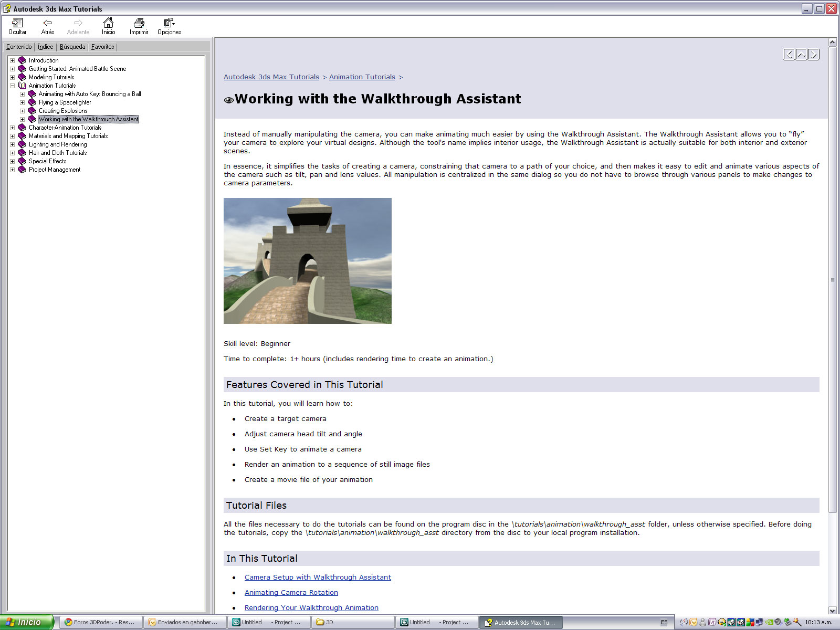The image size is (840, 630).
Task: Select the Lighting and Rendering topic label
Action: click(58, 144)
